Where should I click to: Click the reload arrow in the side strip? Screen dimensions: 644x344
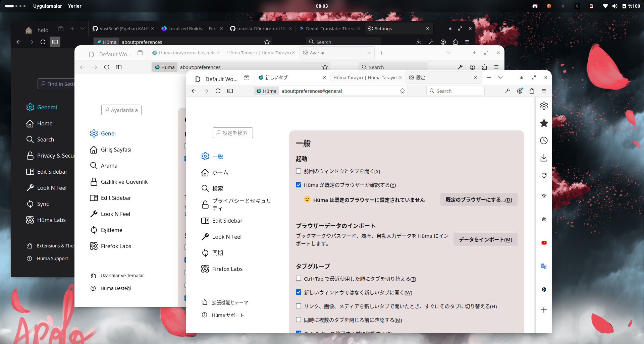(x=544, y=175)
